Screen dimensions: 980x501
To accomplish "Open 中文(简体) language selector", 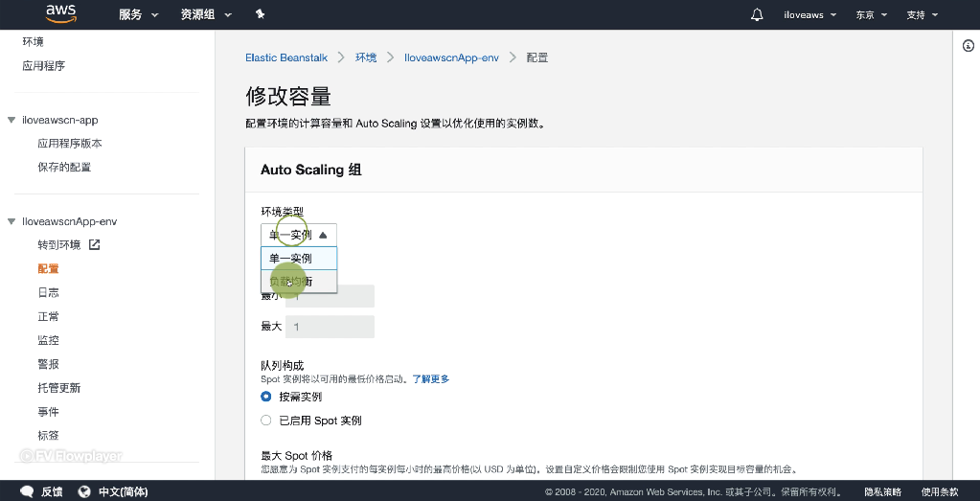I will [124, 491].
